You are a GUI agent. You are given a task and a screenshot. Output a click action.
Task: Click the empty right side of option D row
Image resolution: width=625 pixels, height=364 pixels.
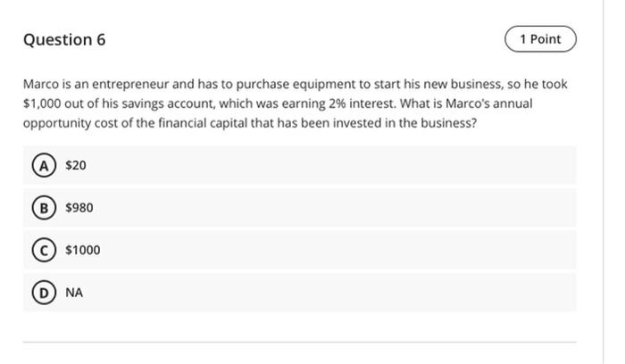[402, 293]
